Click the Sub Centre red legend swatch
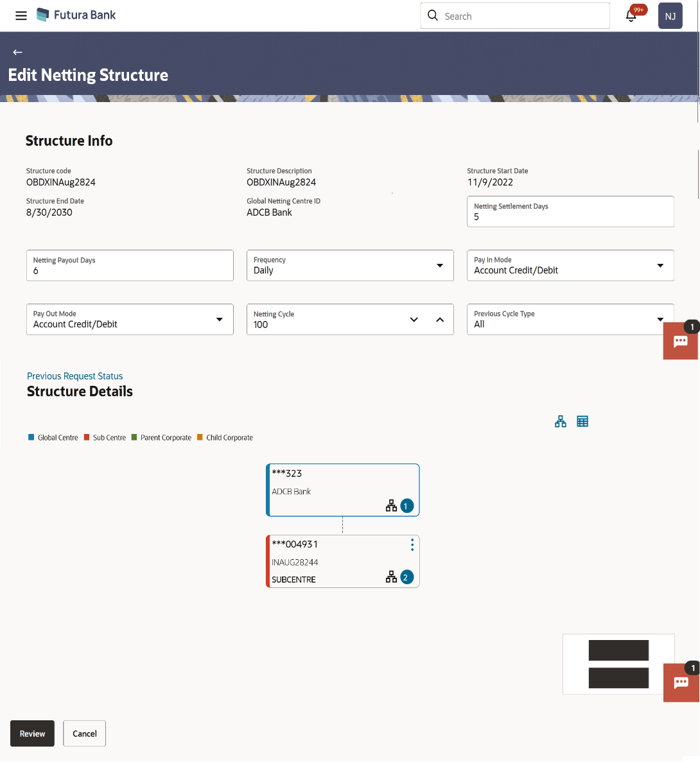 pyautogui.click(x=87, y=437)
